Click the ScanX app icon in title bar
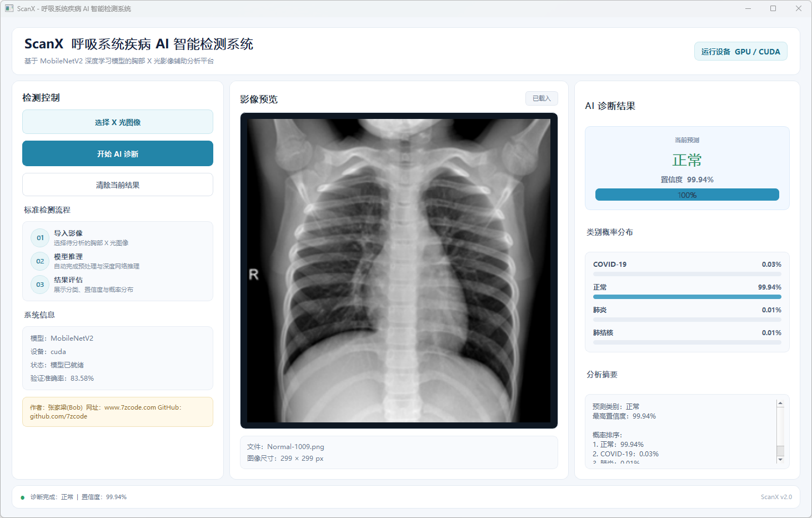Screen dimensions: 812x518 (9, 8)
